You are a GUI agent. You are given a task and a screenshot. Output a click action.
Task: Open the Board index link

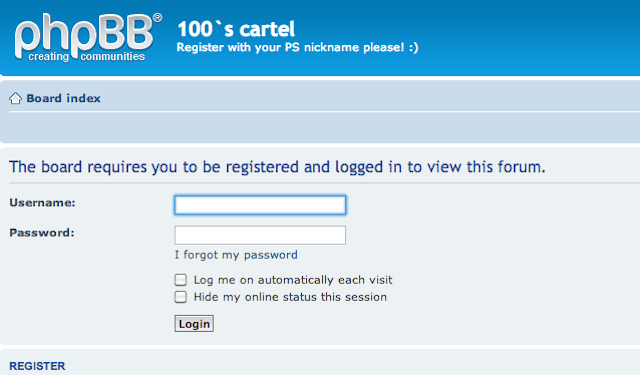(63, 98)
